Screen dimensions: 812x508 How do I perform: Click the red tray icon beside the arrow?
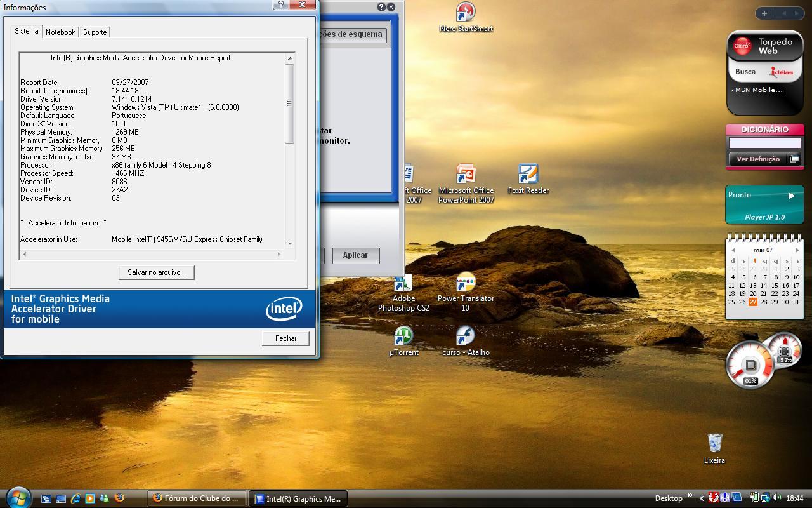(x=714, y=498)
